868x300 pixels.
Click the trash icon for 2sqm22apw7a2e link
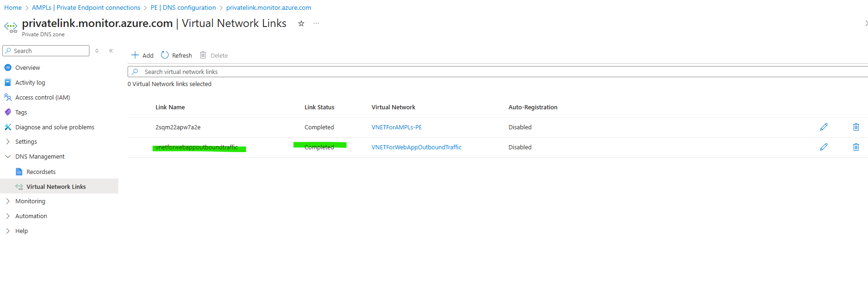point(855,127)
